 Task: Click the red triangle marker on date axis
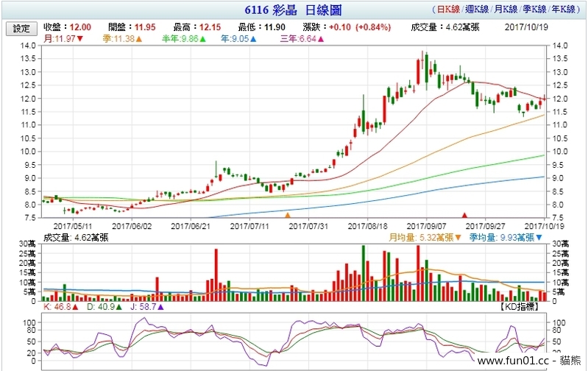pyautogui.click(x=464, y=216)
